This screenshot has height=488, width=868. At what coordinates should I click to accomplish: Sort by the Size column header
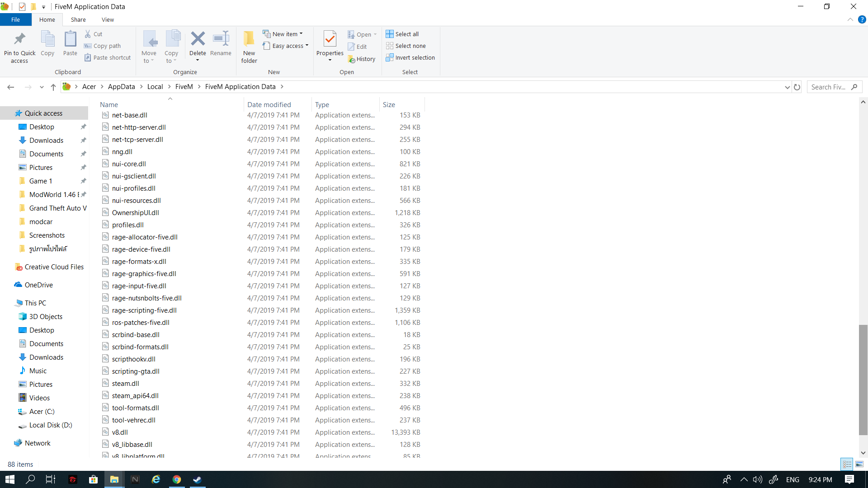(x=401, y=104)
